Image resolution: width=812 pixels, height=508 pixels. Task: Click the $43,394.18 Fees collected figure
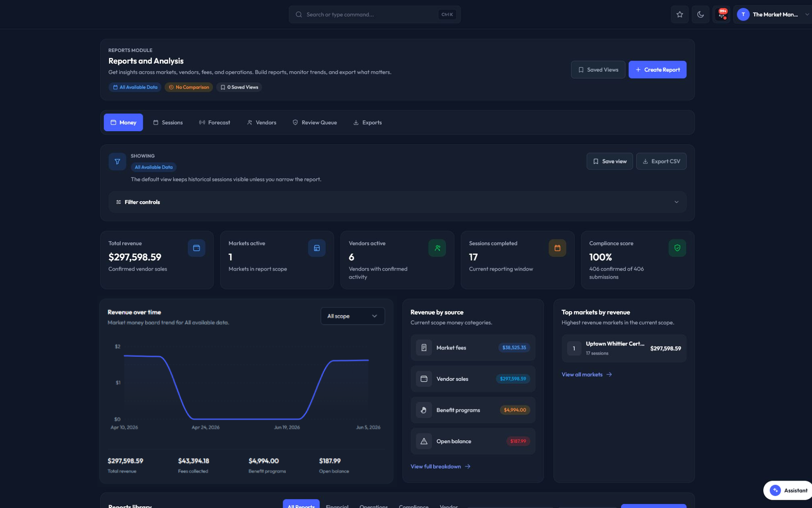tap(193, 461)
